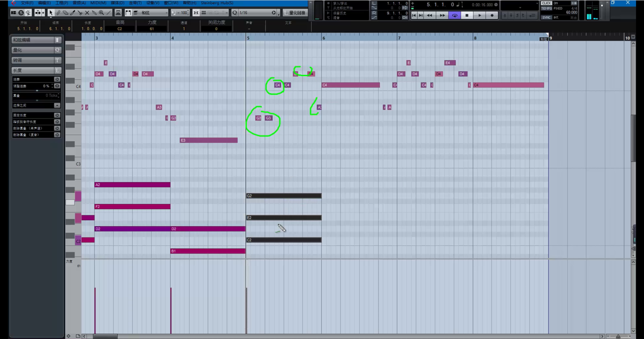644x339 pixels.
Task: Expand the 转调 panel section
Action: tap(36, 60)
